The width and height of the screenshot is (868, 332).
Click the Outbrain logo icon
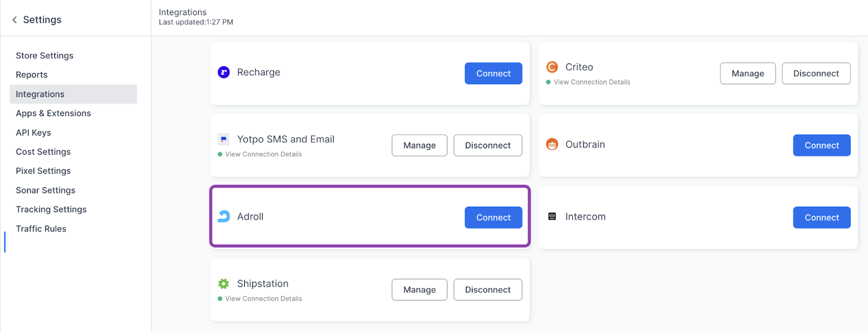[552, 144]
